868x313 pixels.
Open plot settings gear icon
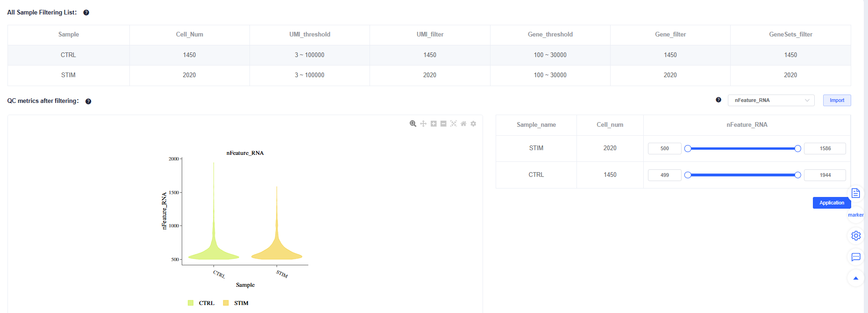coord(473,124)
